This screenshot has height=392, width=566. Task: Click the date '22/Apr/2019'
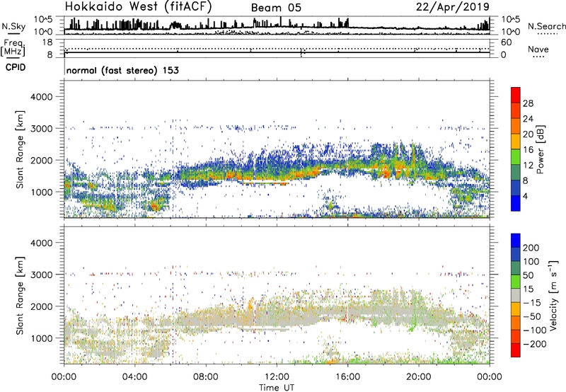coord(453,7)
